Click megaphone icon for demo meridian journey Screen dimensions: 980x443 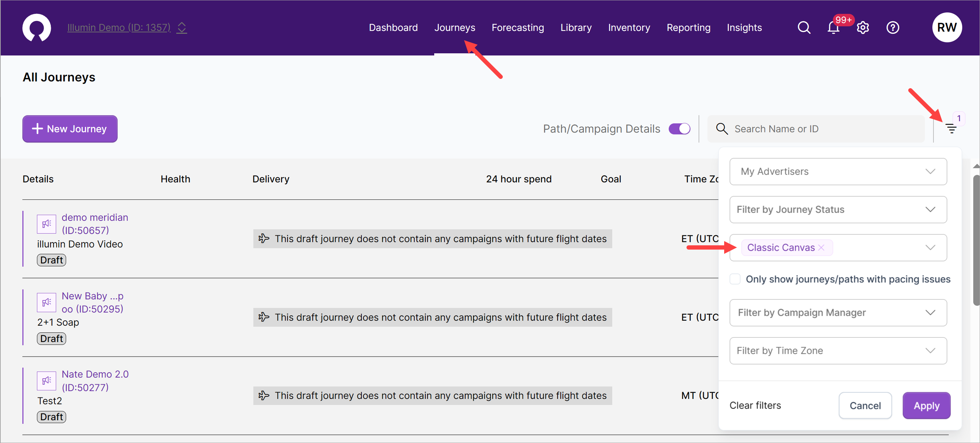tap(47, 224)
